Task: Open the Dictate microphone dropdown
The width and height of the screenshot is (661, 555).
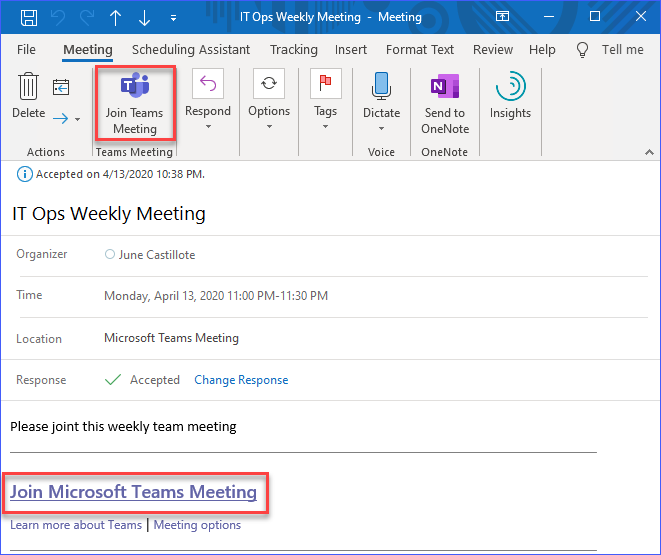Action: [381, 127]
